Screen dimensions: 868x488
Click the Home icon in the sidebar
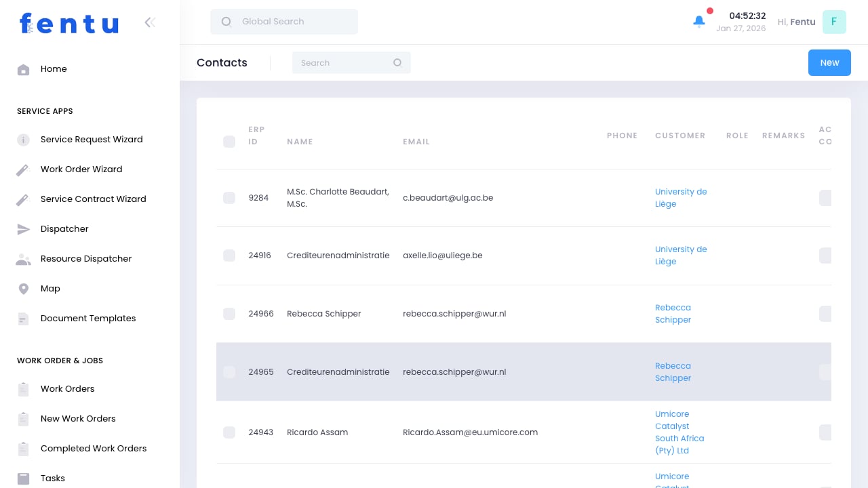tap(23, 69)
